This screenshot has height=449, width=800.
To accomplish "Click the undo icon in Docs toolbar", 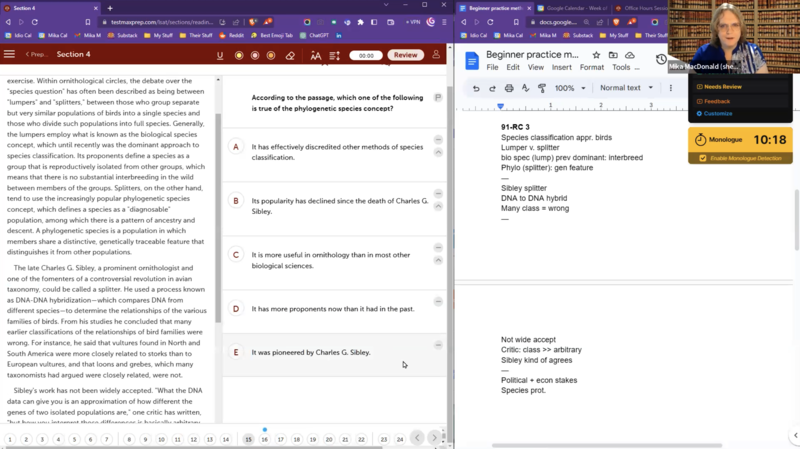I will (x=475, y=88).
